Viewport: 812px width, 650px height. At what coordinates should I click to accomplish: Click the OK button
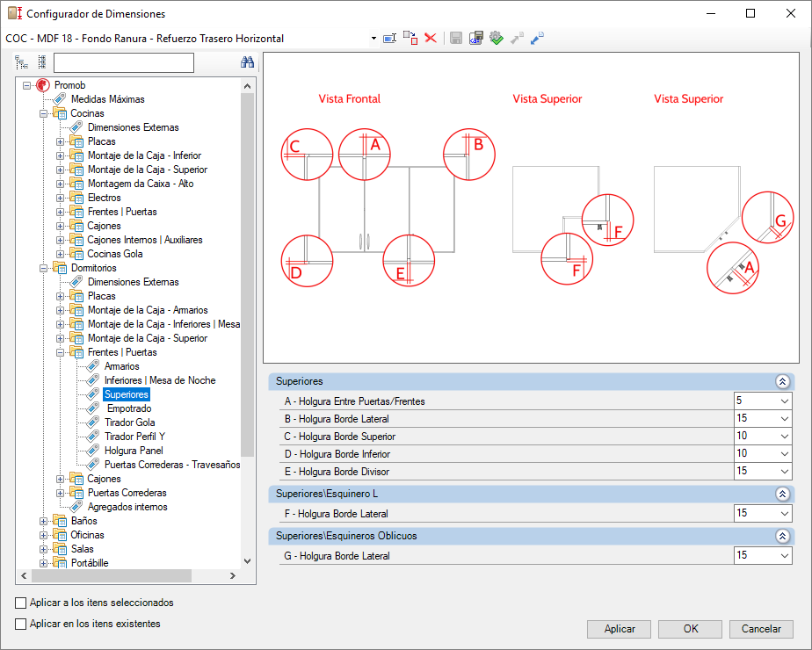691,629
